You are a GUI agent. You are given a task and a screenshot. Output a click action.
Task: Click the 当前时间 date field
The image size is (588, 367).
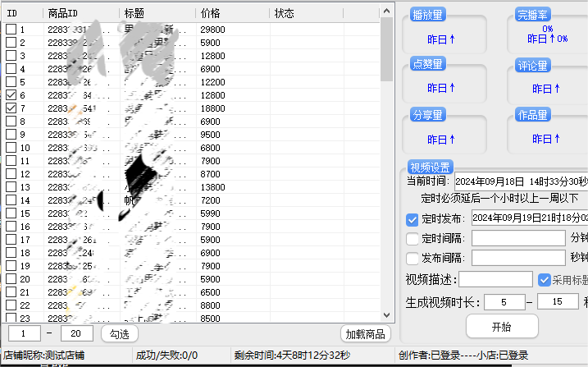(x=521, y=181)
